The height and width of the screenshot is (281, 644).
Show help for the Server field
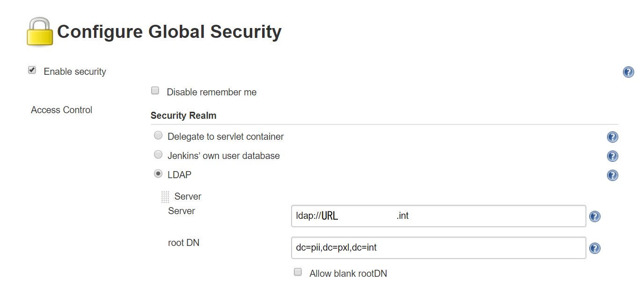(x=594, y=216)
